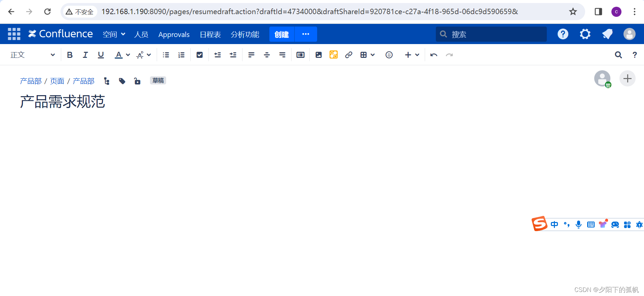Expand the 正文 paragraph style dropdown
Image resolution: width=644 pixels, height=296 pixels.
33,55
